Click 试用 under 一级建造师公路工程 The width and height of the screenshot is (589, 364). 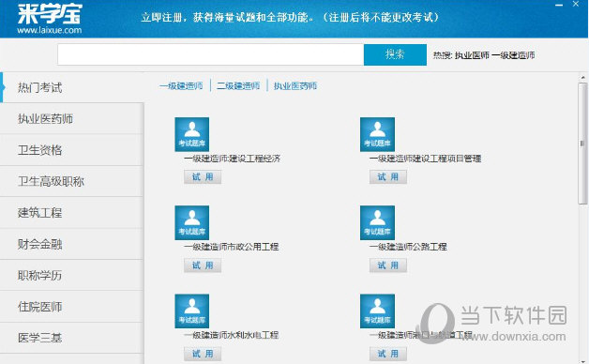click(x=388, y=265)
